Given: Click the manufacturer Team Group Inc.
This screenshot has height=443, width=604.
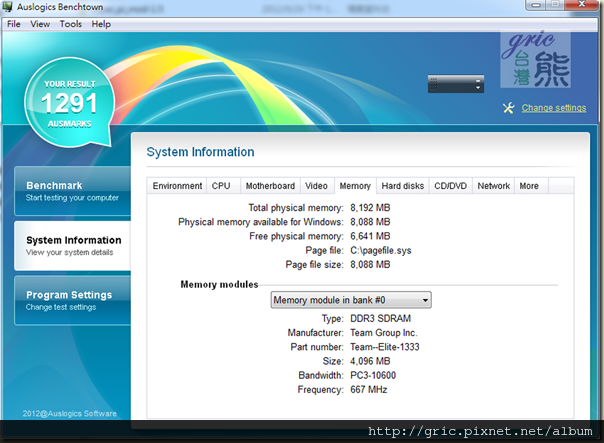Looking at the screenshot, I should coord(384,332).
